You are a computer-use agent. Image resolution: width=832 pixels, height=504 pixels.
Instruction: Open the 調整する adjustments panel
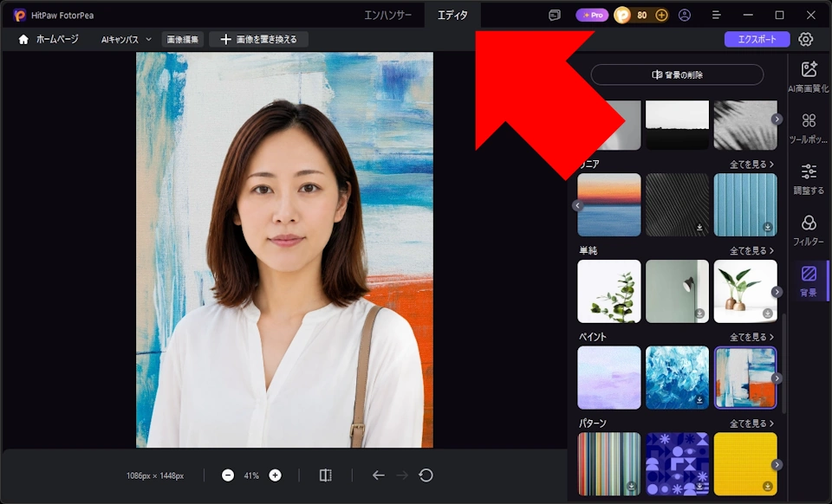(x=808, y=179)
